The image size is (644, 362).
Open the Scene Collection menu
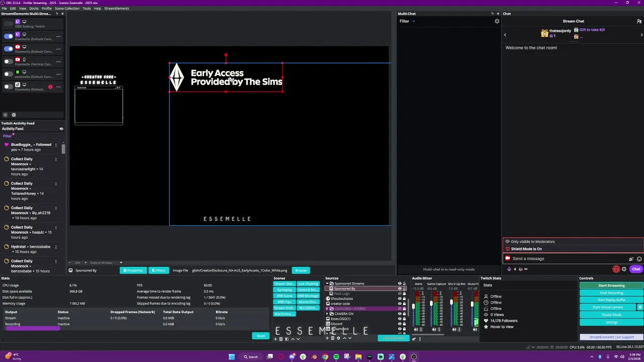[67, 9]
